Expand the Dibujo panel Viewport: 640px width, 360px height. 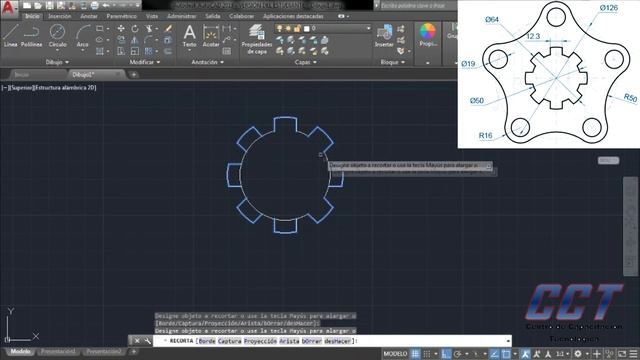click(57, 62)
